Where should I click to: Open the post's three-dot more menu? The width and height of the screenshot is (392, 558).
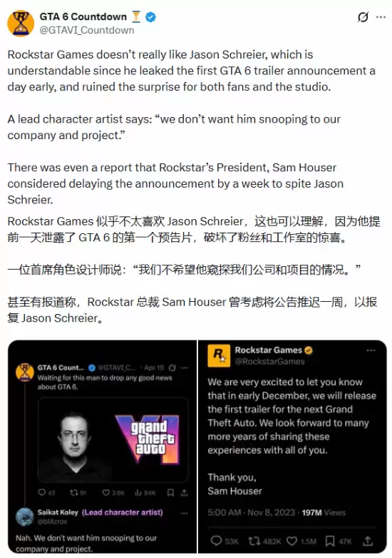(x=381, y=16)
